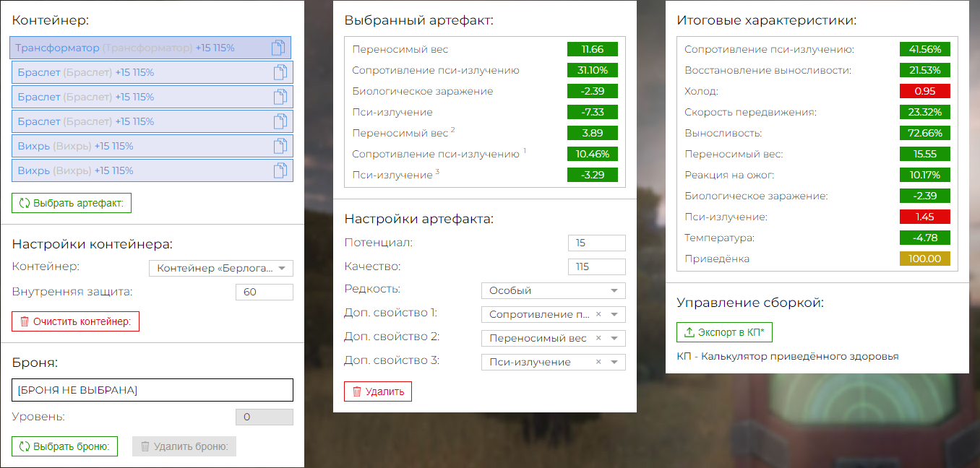Image resolution: width=980 pixels, height=468 pixels.
Task: Click the red 0.95 Холод value
Action: [x=925, y=91]
